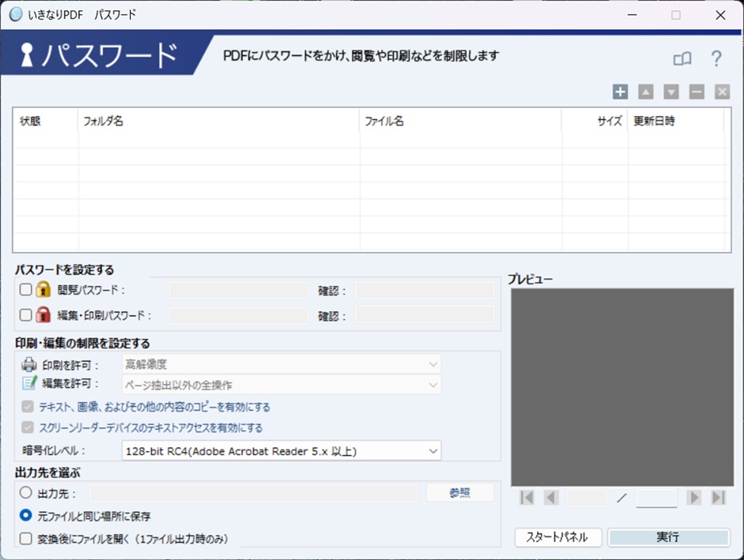Toggle the copy text and images checkbox
Image resolution: width=744 pixels, height=560 pixels.
pyautogui.click(x=27, y=406)
